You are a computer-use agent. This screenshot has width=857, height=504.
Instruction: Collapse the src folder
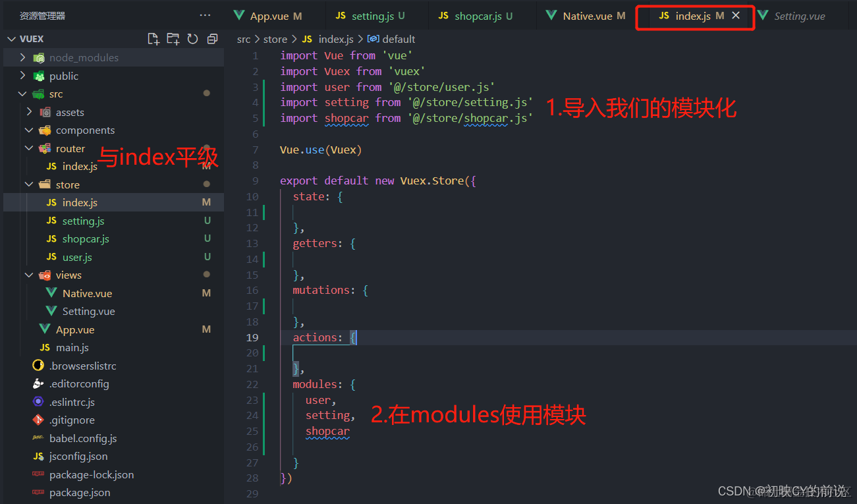pos(24,94)
